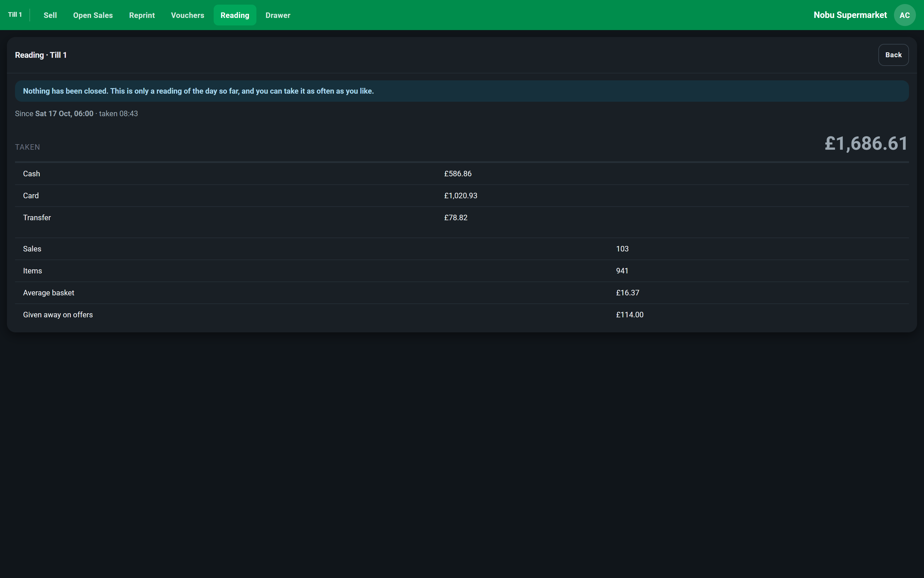Click the Reading · Till 1 heading
This screenshot has height=578, width=924.
(41, 55)
